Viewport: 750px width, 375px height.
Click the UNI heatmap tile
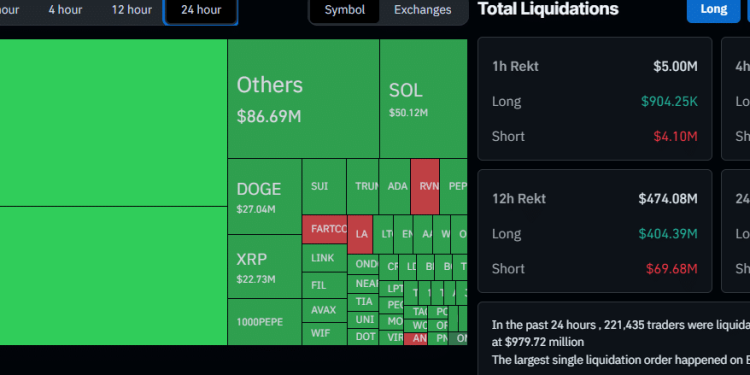pyautogui.click(x=363, y=319)
